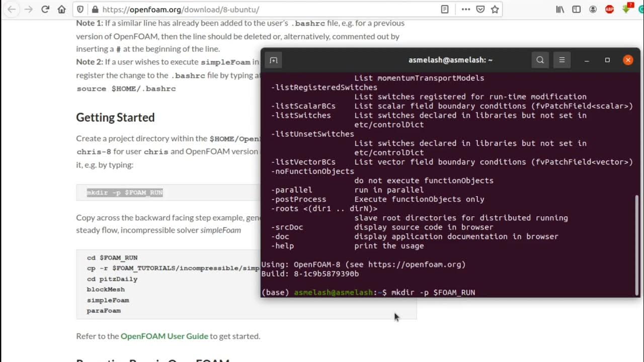Screen dimensions: 644x362
Task: Click the simpleFoam code line in webpage
Action: (x=108, y=300)
